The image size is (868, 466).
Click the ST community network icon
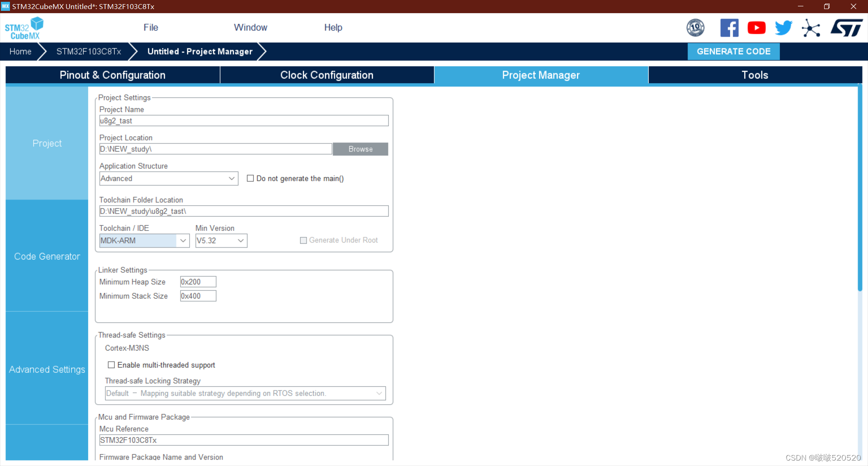point(811,28)
